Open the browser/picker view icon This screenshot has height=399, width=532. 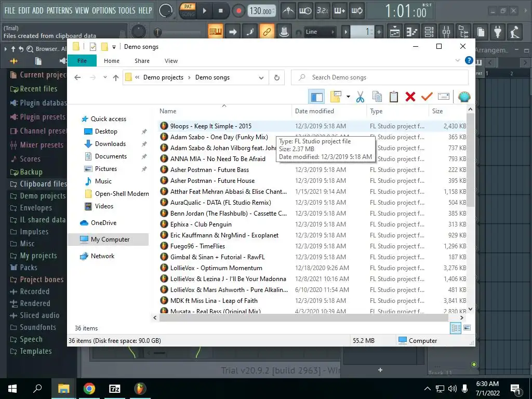463,32
